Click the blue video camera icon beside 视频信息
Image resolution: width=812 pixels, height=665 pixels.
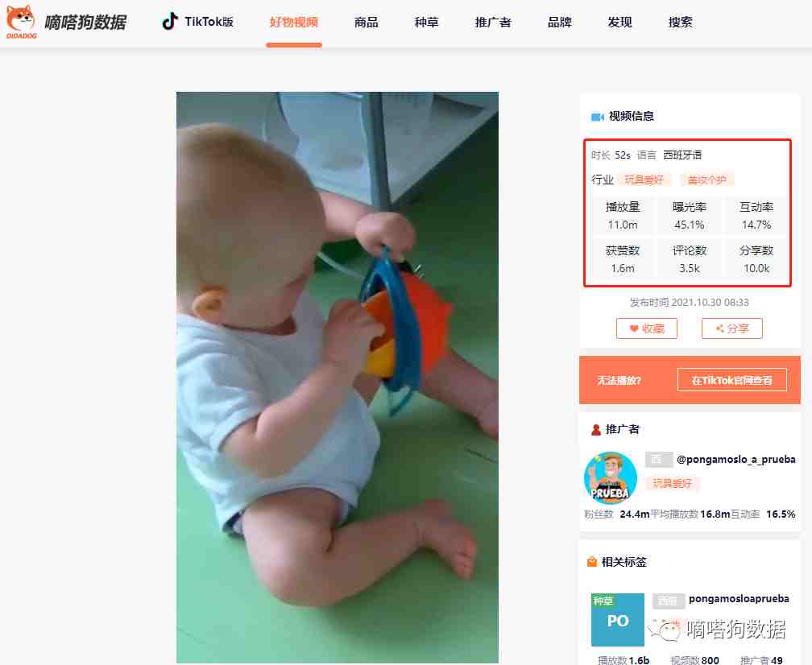coord(598,117)
